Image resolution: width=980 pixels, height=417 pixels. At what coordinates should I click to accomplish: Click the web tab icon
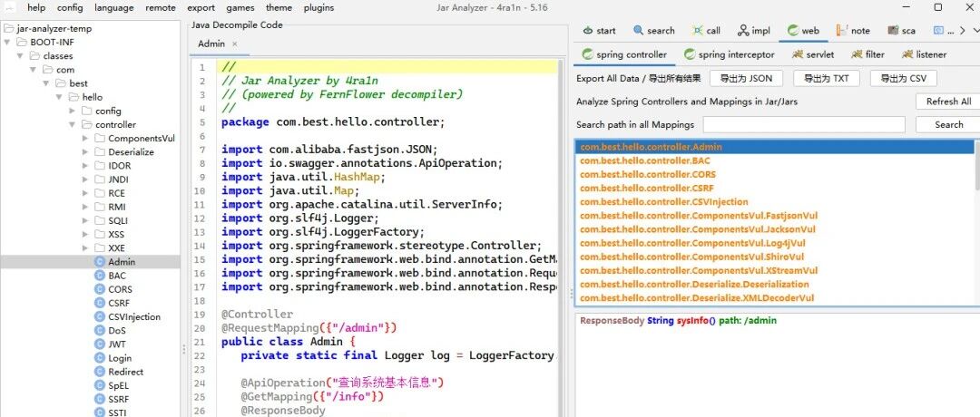pos(793,30)
